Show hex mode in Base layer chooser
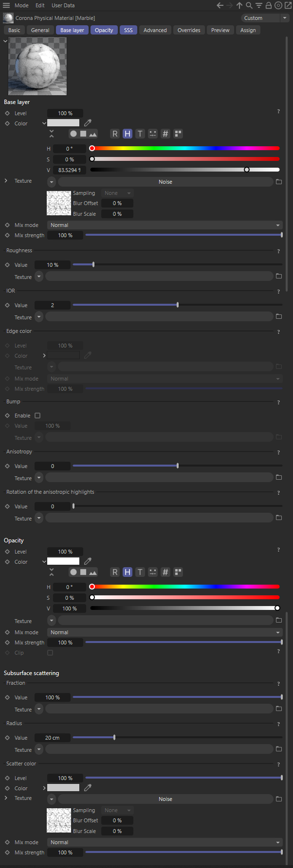The image size is (293, 868). click(x=165, y=134)
